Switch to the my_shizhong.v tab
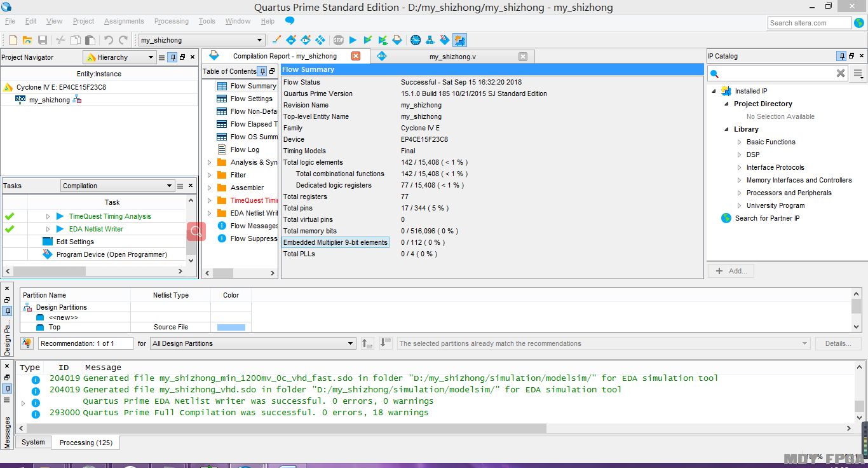Image resolution: width=868 pixels, height=468 pixels. click(452, 57)
